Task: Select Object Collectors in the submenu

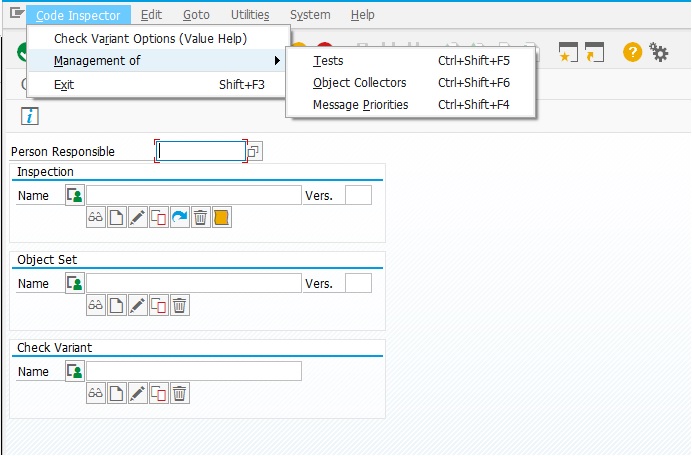Action: click(x=411, y=83)
